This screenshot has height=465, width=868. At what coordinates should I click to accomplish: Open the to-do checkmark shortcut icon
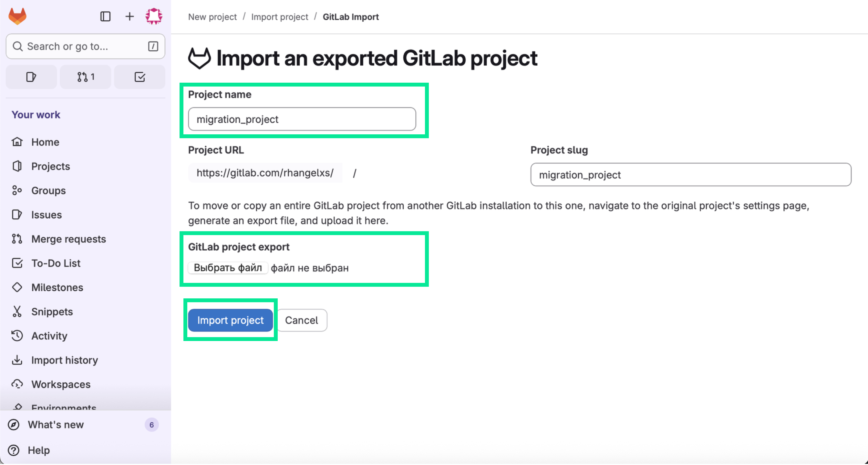click(139, 77)
